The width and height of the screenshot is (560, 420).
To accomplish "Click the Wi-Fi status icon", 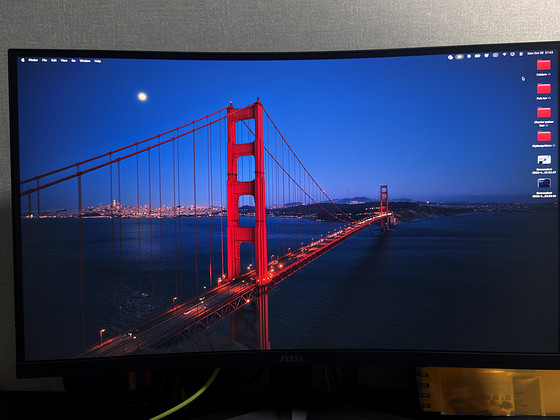I will (x=504, y=55).
